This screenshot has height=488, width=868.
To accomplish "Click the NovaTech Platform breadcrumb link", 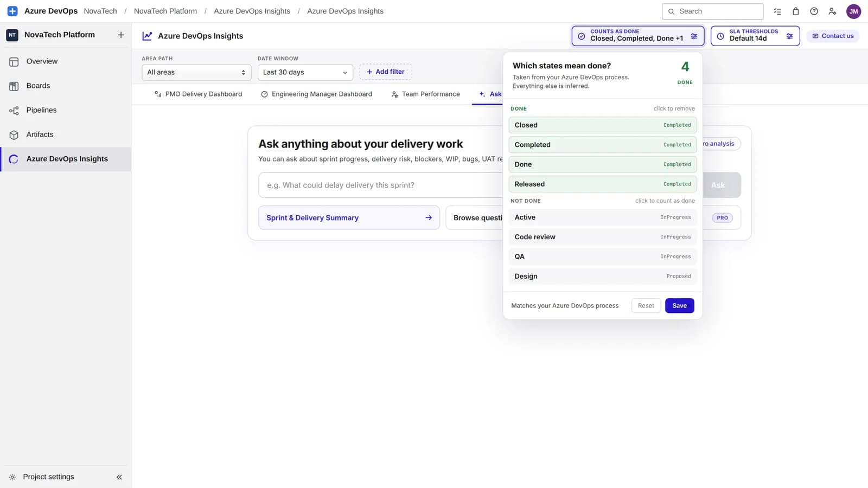I will [165, 11].
